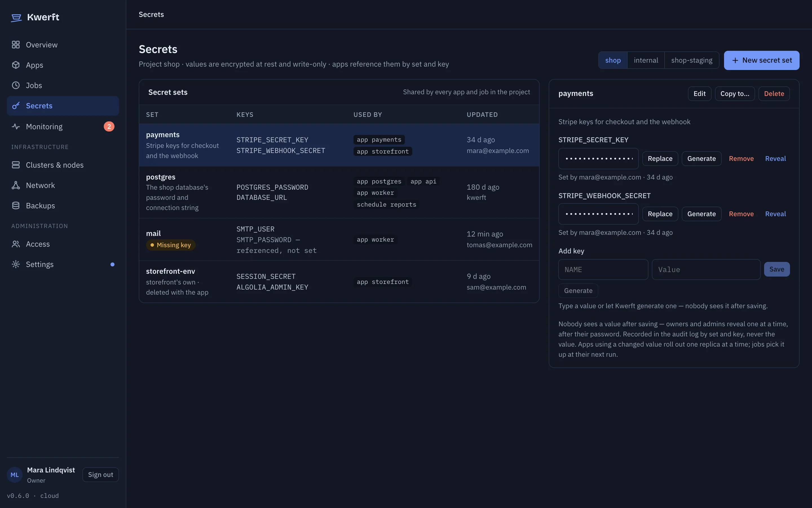
Task: Click the Secrets key icon in sidebar
Action: [x=16, y=106]
